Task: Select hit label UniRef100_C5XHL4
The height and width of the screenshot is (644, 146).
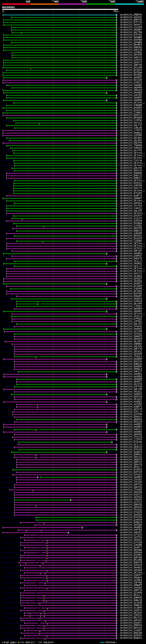Action: tap(131, 357)
